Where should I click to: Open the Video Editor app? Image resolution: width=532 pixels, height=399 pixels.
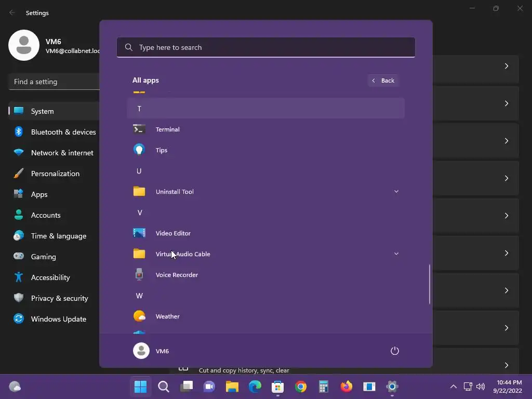tap(265, 233)
